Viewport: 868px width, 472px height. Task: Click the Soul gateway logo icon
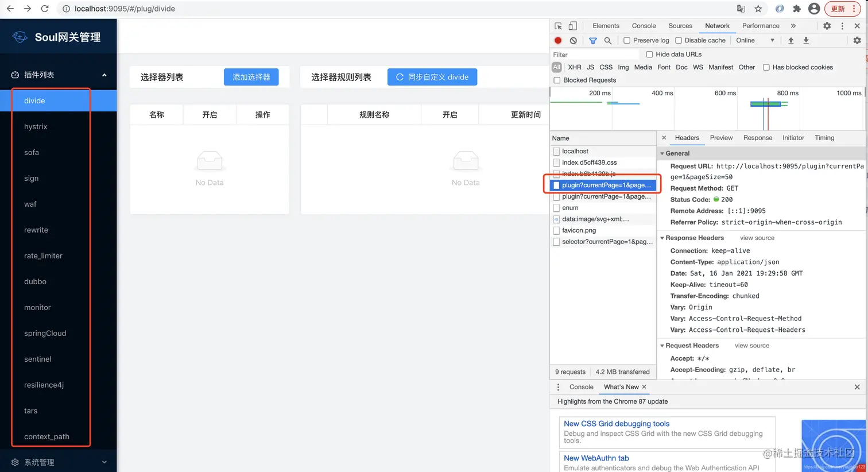point(20,37)
